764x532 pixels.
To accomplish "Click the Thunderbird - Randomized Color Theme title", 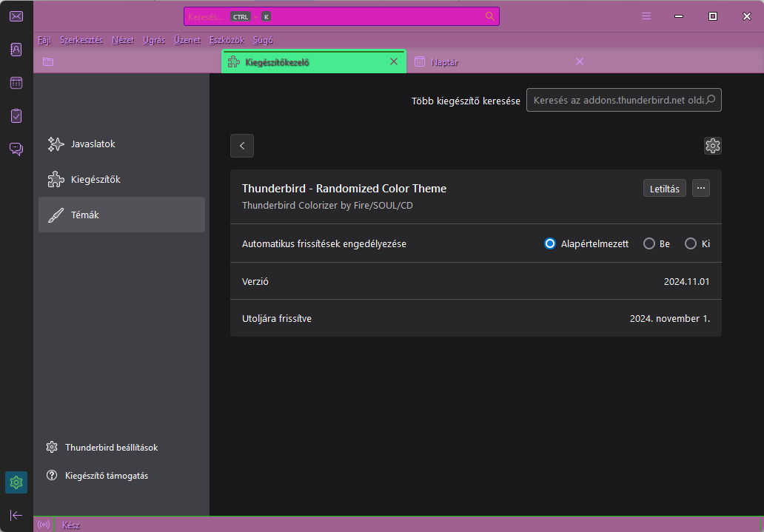I will tap(344, 189).
